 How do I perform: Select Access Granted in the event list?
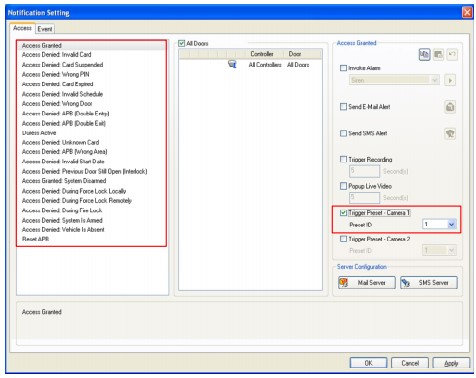pos(91,45)
